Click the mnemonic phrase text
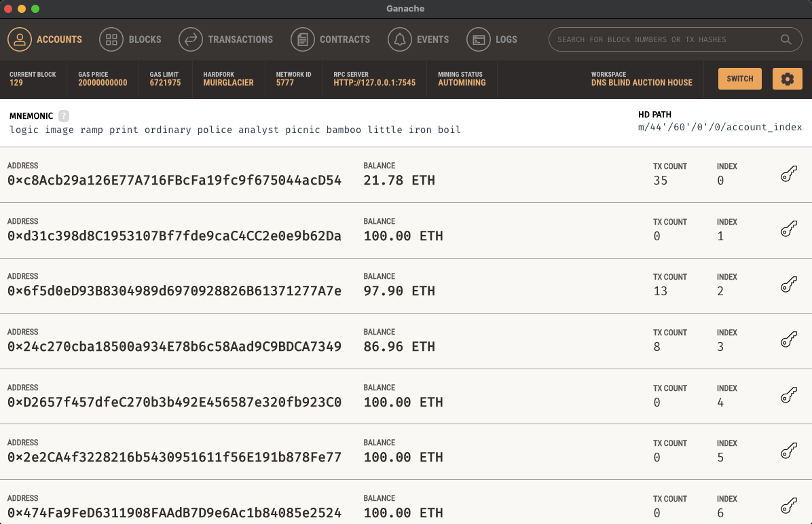The width and height of the screenshot is (812, 524). 235,130
